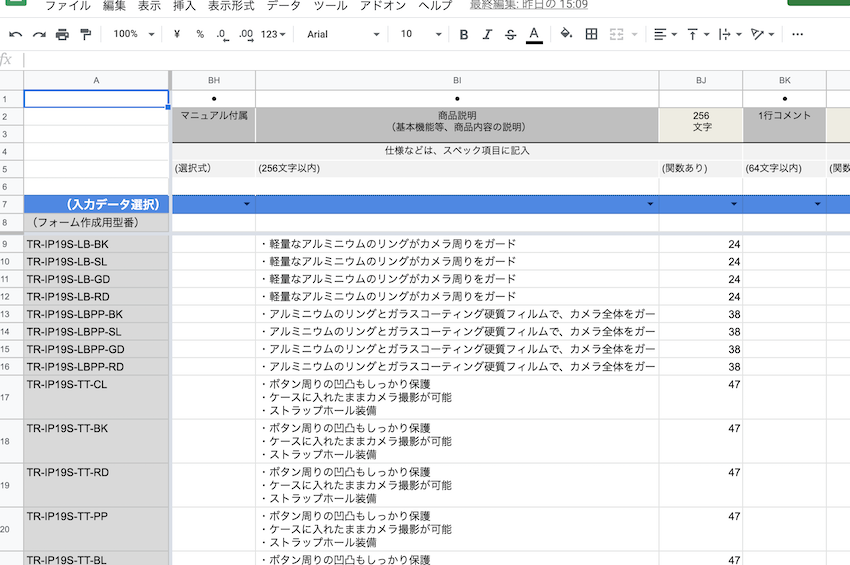The width and height of the screenshot is (850, 565).
Task: Print the spreadsheet using printer icon
Action: (x=62, y=35)
